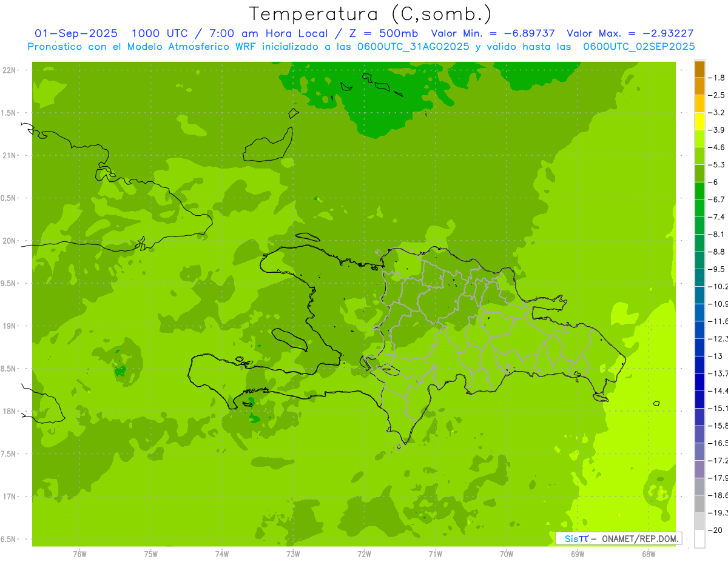Select the "Z = 500mb" pressure level text
The height and width of the screenshot is (562, 728).
point(384,33)
